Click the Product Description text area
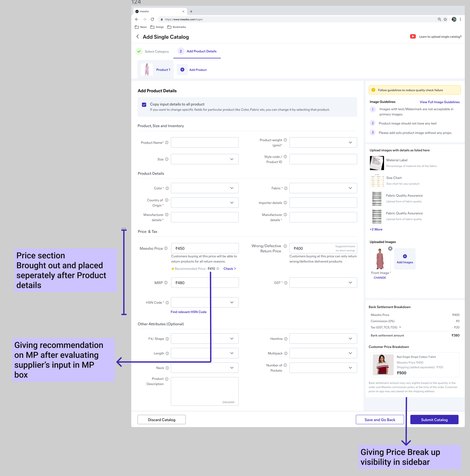The width and height of the screenshot is (470, 476). coord(205,391)
